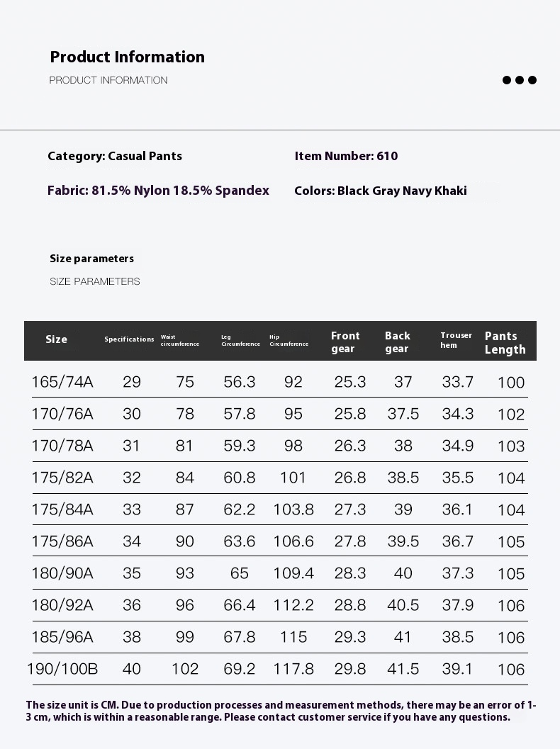Click the Waist circumference column header
The width and height of the screenshot is (560, 749).
tap(180, 341)
